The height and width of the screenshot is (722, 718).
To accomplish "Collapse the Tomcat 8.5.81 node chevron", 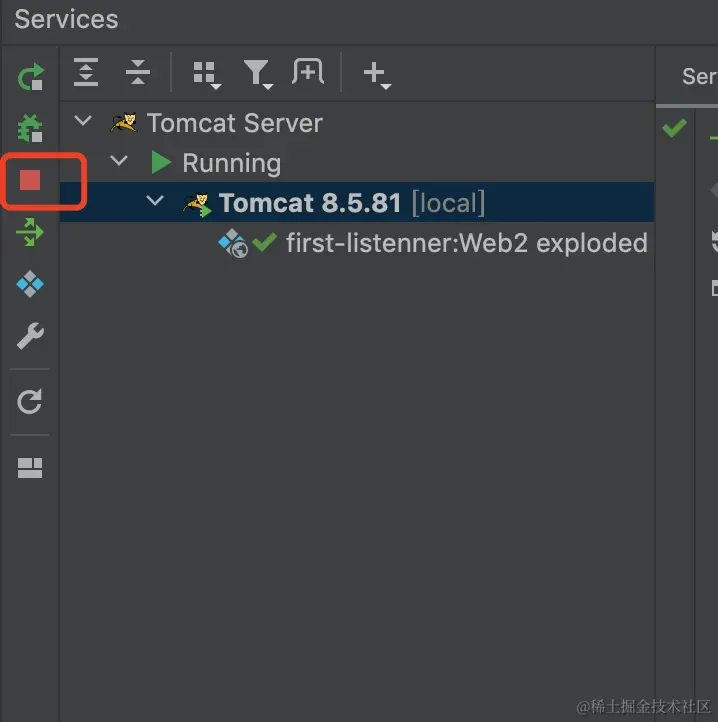I will 155,202.
